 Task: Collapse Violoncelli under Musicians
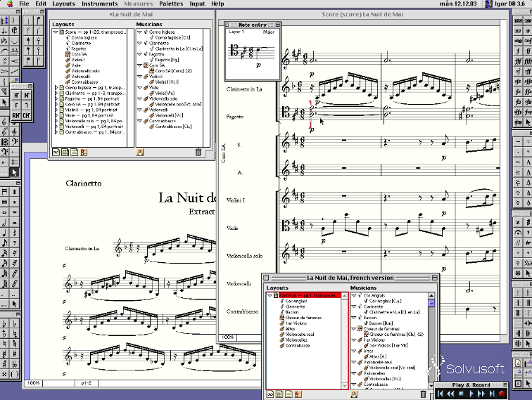(139, 110)
